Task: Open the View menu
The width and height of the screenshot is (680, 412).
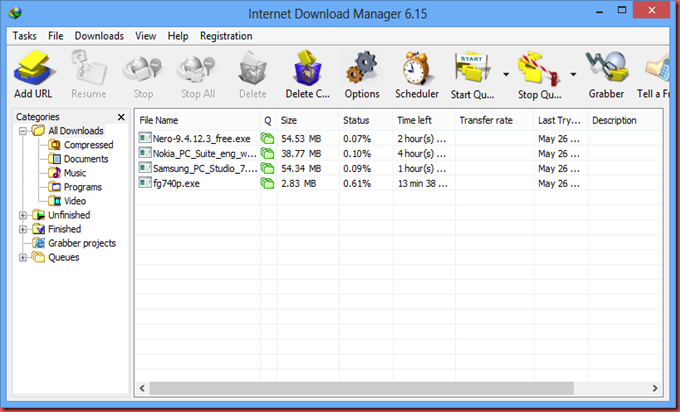Action: pos(145,36)
